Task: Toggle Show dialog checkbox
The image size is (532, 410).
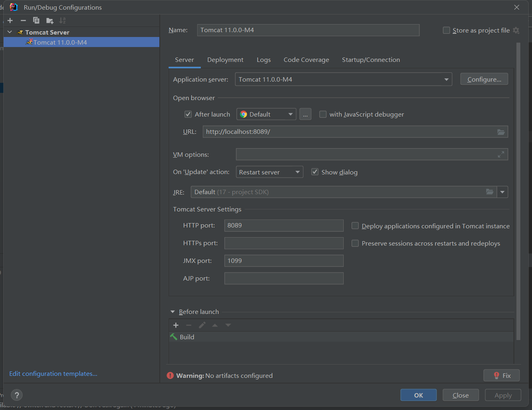Action: (x=315, y=172)
